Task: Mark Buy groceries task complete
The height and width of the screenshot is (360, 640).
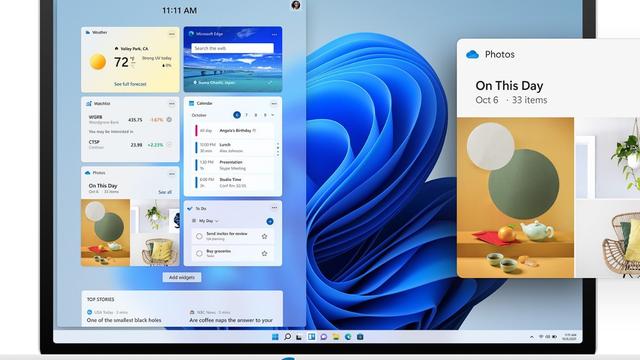Action: click(x=199, y=253)
